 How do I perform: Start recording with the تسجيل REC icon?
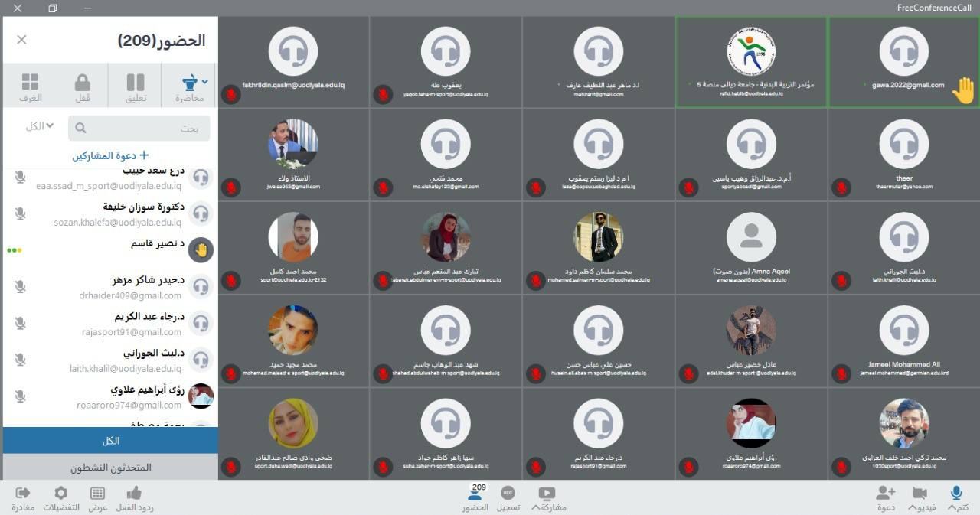pyautogui.click(x=508, y=494)
